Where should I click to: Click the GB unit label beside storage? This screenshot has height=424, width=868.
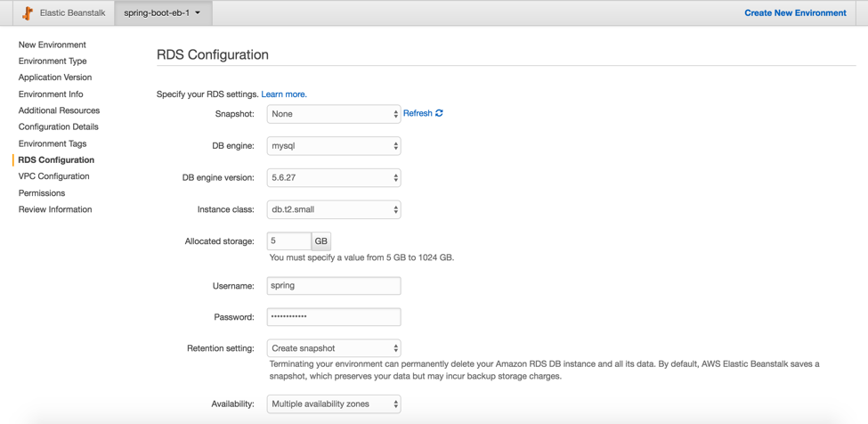point(321,241)
